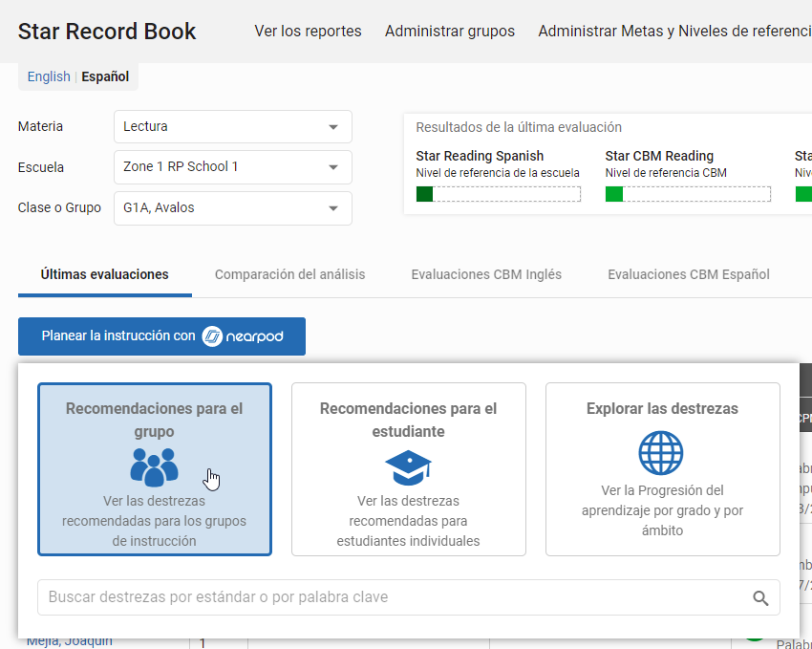Choose Explorar las destrezas card
The image size is (812, 649).
click(662, 469)
